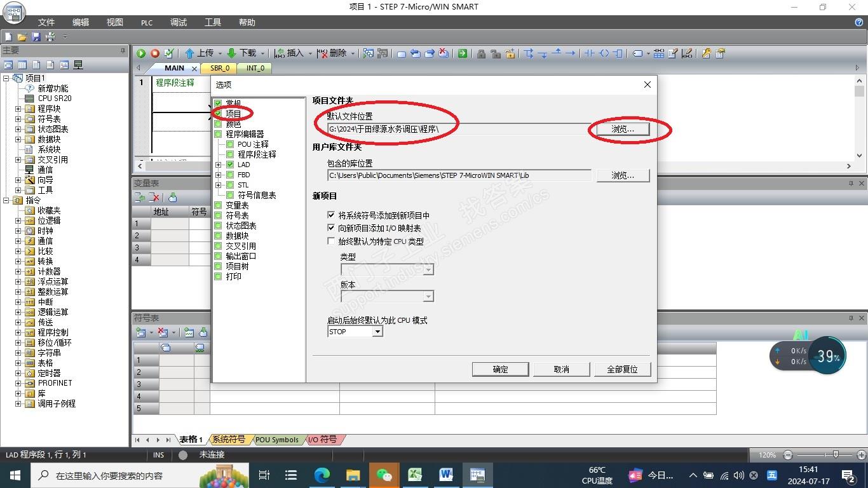The width and height of the screenshot is (868, 488).
Task: Switch to the INT_0 tab
Action: (255, 68)
